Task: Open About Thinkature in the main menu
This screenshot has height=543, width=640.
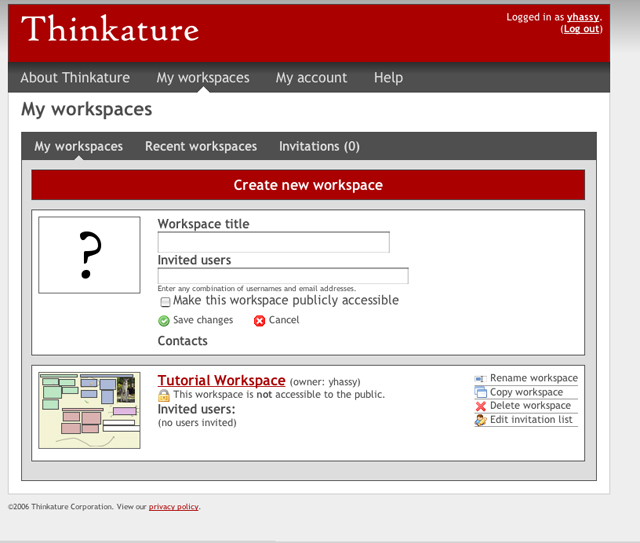Action: 75,78
